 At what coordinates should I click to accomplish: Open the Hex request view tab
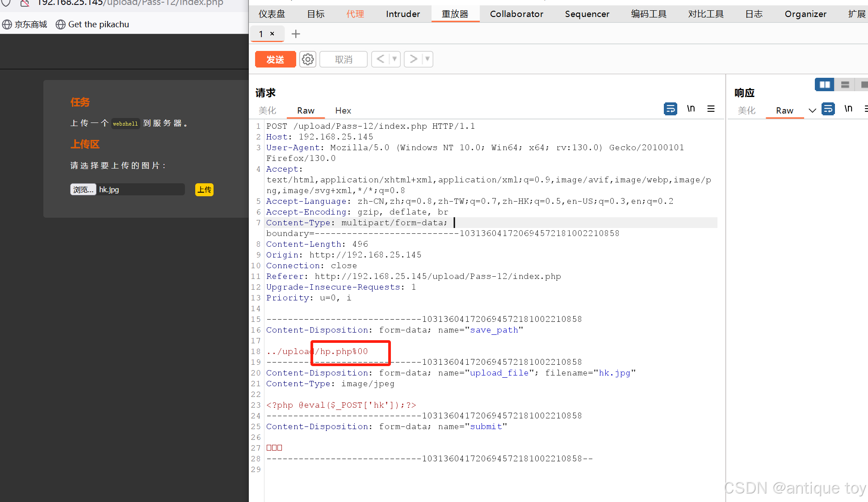click(343, 110)
